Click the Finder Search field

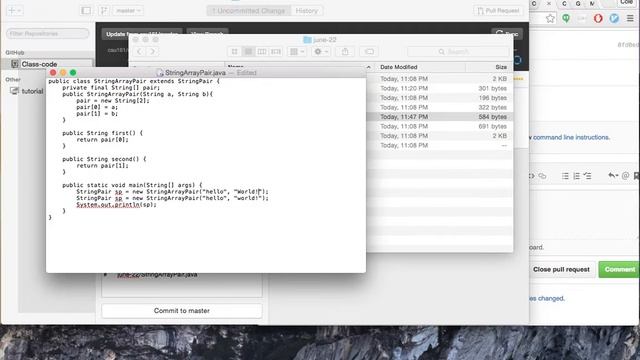[x=458, y=51]
